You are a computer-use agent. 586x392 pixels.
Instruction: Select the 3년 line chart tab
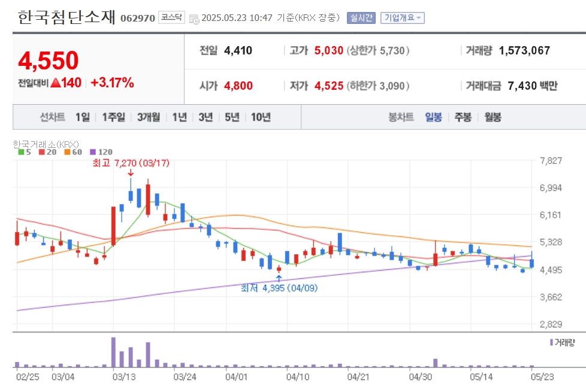click(x=206, y=117)
